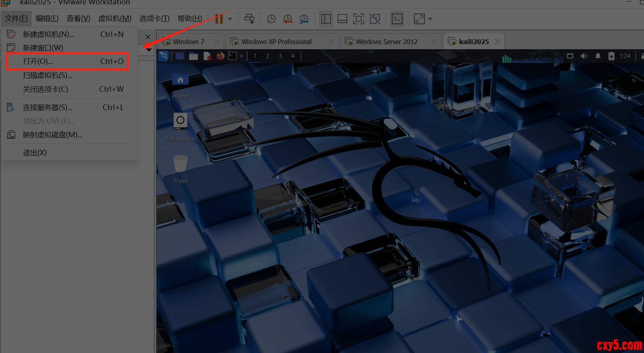Expand the Kali terminal launcher dropdown arrow
This screenshot has width=644, height=353.
point(241,56)
